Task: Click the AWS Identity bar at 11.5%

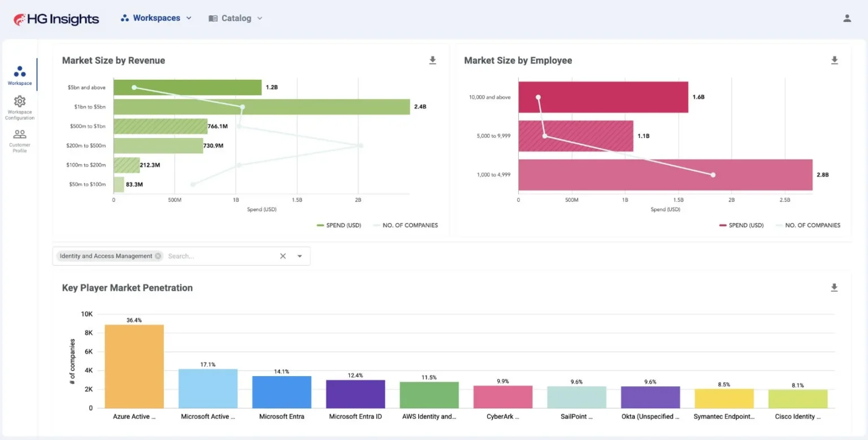Action: 429,395
